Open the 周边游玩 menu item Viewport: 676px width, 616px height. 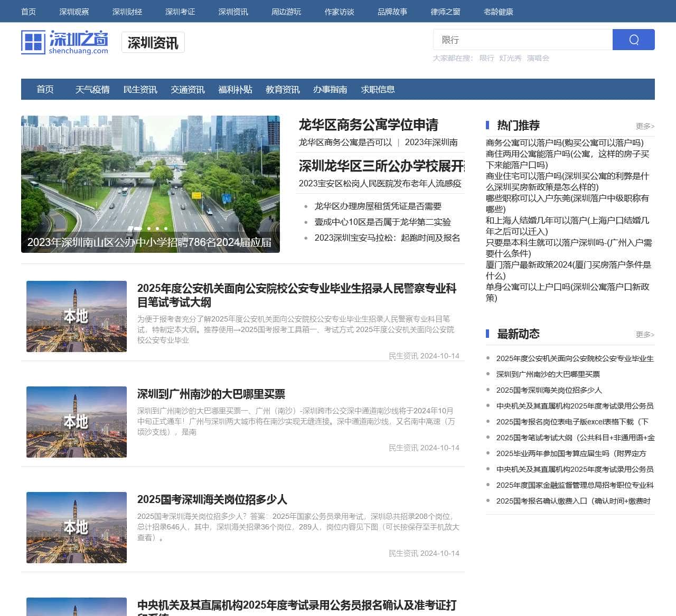286,11
